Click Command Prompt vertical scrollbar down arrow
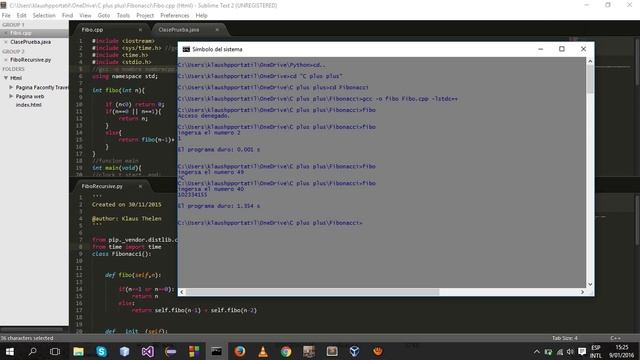The height and width of the screenshot is (360, 640). [x=590, y=284]
